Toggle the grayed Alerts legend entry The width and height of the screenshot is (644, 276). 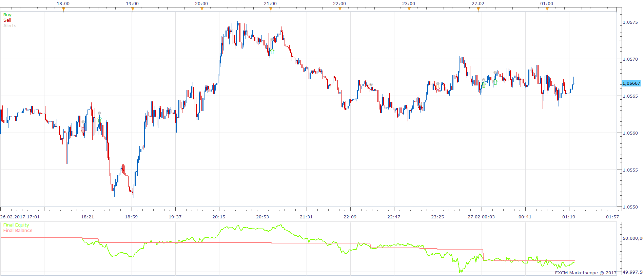click(10, 26)
